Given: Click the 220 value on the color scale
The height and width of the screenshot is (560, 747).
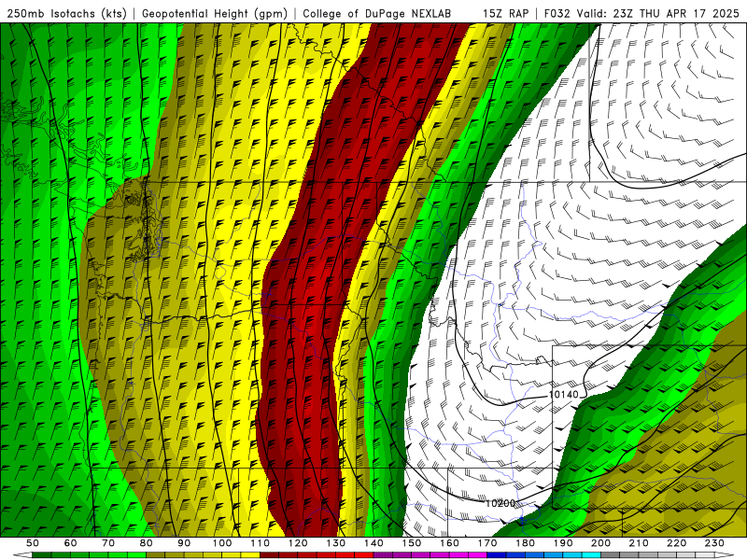Looking at the screenshot, I should [676, 543].
